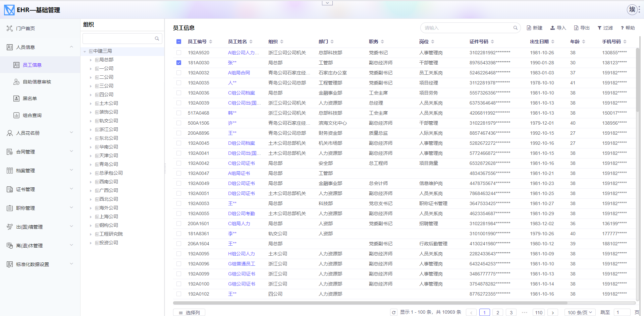Click the 帮助 button
644x316 pixels.
tap(628, 28)
